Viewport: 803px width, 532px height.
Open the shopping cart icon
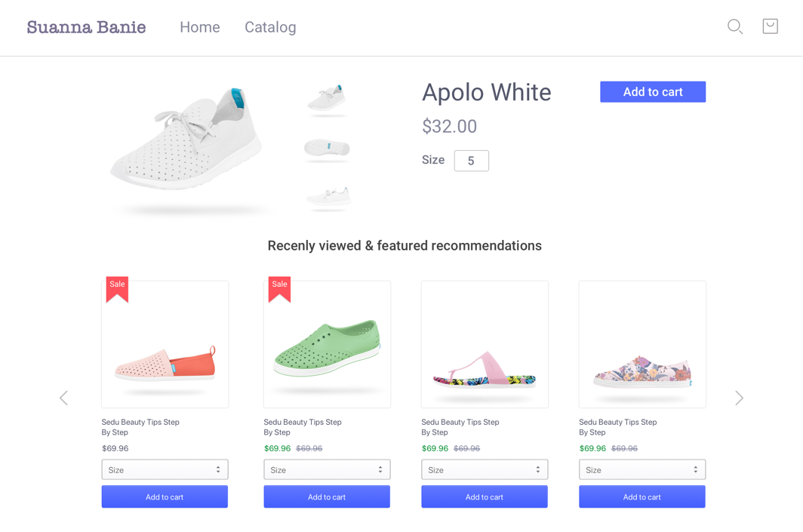coord(770,26)
